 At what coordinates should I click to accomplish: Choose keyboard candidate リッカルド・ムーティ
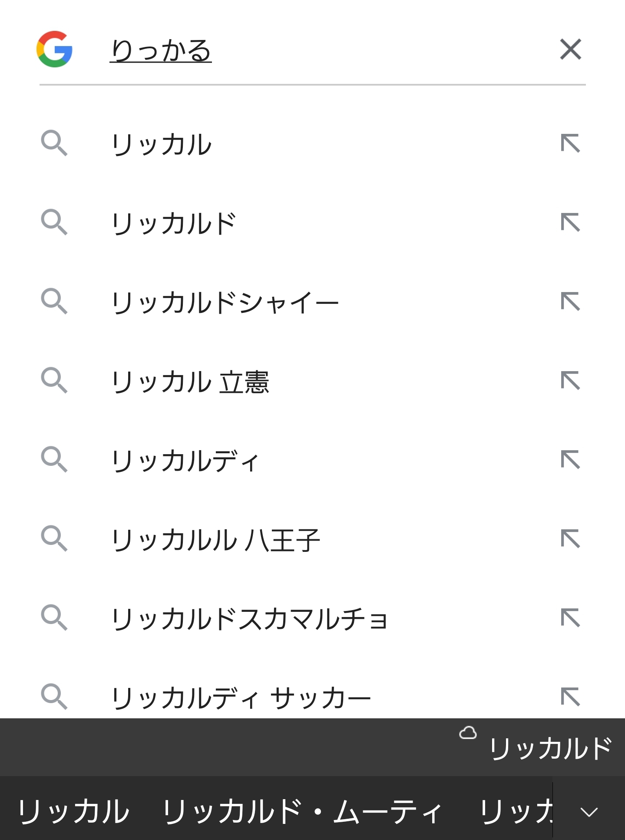pos(302,811)
